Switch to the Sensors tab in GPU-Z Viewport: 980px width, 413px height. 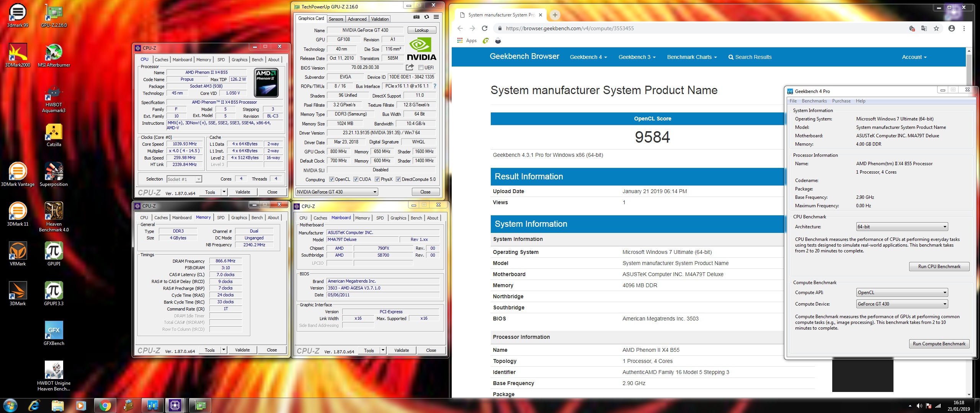pos(336,19)
